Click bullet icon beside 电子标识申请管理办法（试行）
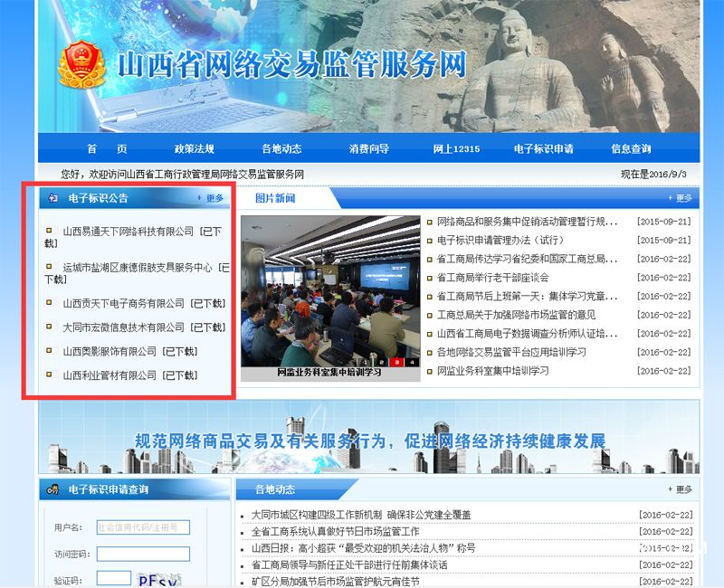Screen dimensions: 724x588 click(430, 241)
